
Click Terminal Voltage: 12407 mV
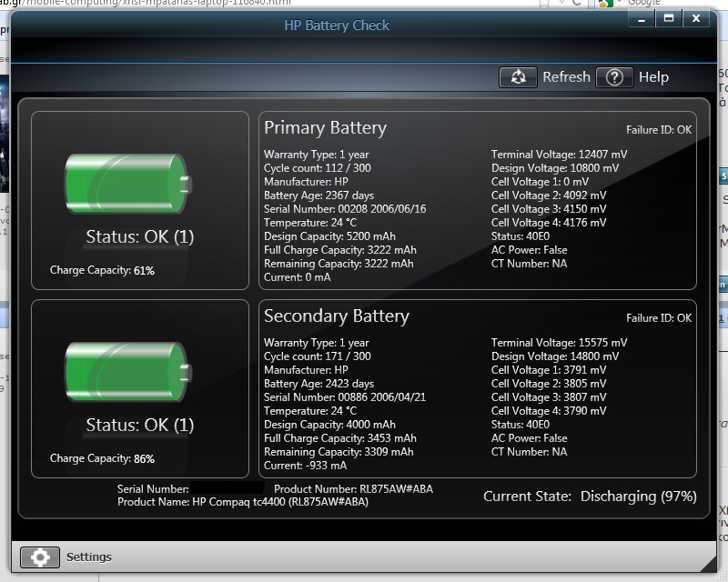tap(559, 155)
